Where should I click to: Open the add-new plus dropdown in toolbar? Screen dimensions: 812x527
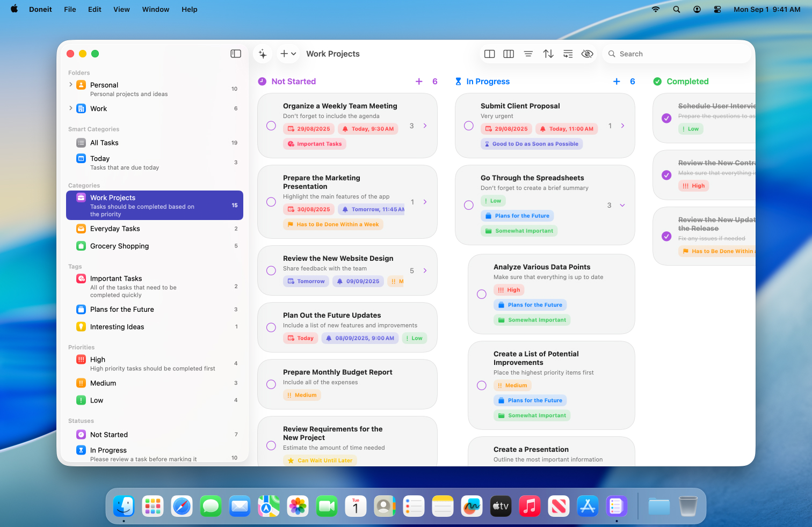click(x=288, y=54)
